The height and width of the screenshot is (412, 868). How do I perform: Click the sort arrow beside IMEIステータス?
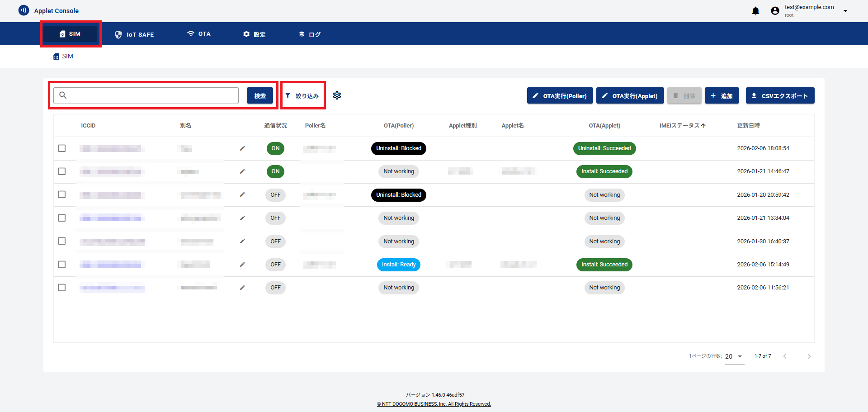click(703, 126)
